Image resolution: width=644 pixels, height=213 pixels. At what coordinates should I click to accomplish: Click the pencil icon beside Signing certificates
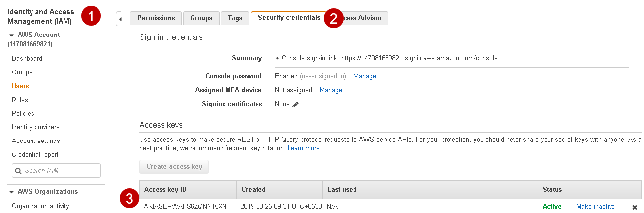(x=295, y=104)
